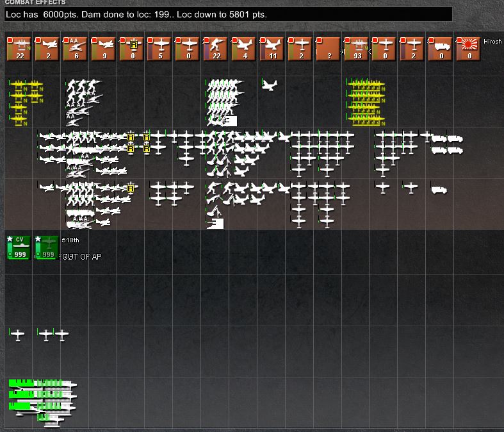504x432 pixels.
Task: Select the bomber counter showing 93
Action: pyautogui.click(x=356, y=49)
